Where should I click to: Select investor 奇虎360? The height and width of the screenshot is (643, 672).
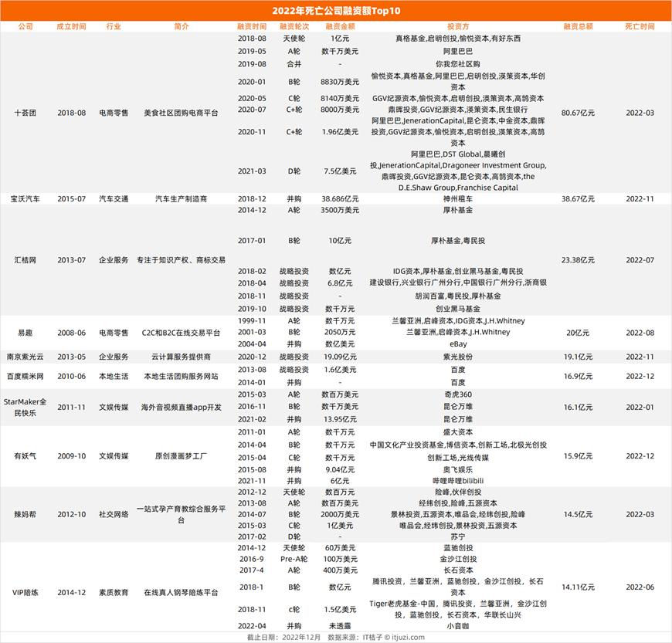pos(458,394)
